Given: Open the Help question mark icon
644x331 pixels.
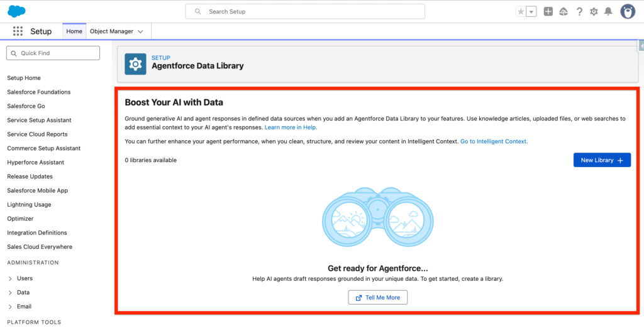Looking at the screenshot, I should pos(579,11).
